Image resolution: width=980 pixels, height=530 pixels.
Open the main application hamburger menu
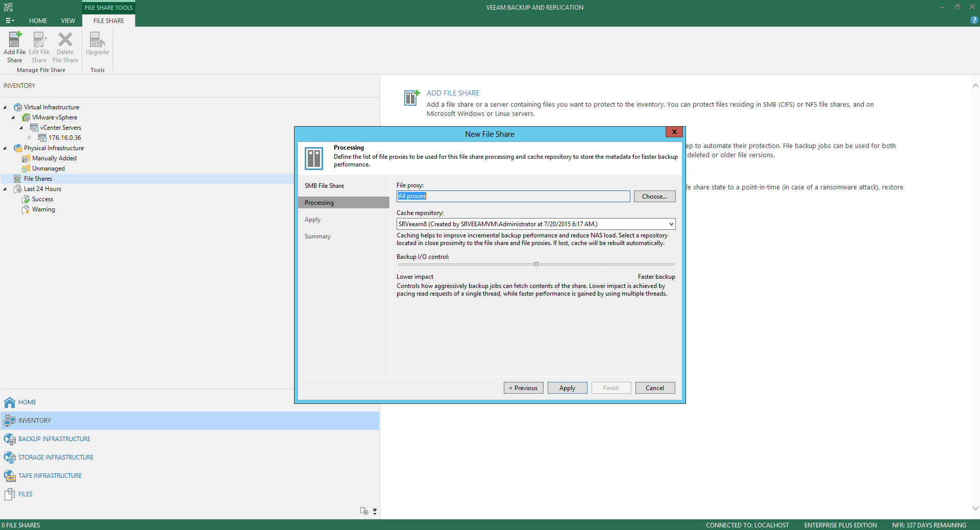pyautogui.click(x=10, y=21)
